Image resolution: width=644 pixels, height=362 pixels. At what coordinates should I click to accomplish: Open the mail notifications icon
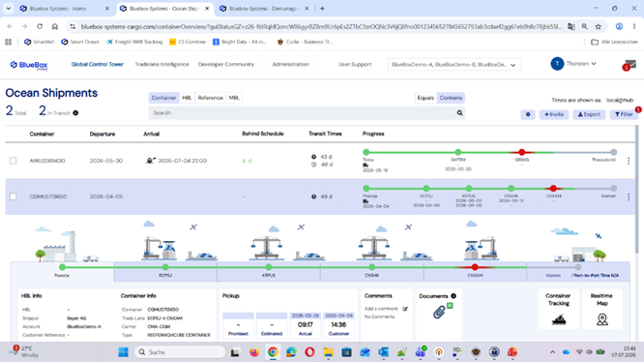pyautogui.click(x=630, y=65)
